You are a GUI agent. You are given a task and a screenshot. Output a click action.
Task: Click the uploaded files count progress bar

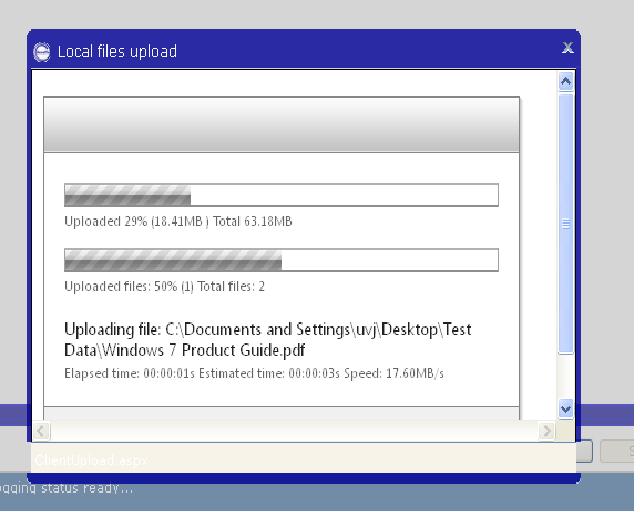[281, 260]
